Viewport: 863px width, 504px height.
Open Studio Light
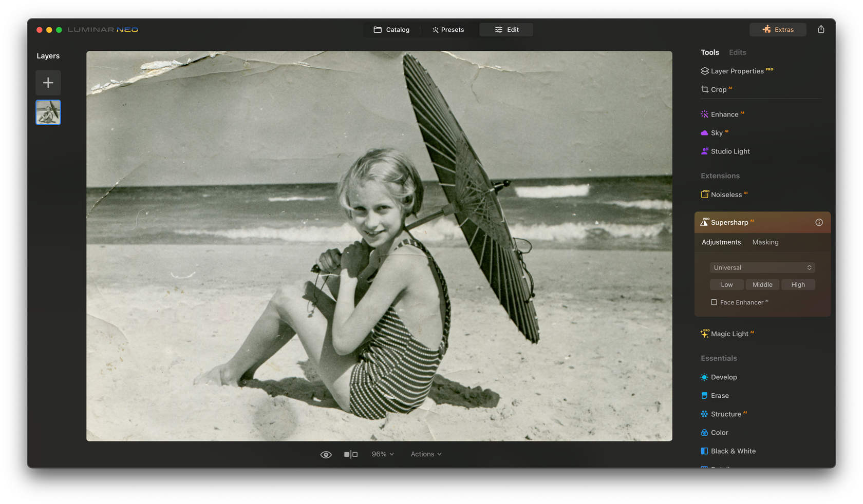pos(730,151)
